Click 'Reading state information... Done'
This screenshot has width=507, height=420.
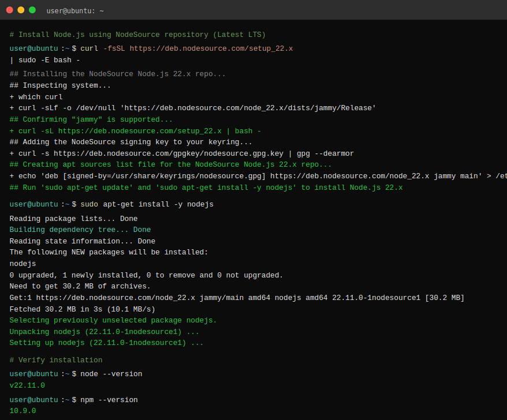(83, 241)
